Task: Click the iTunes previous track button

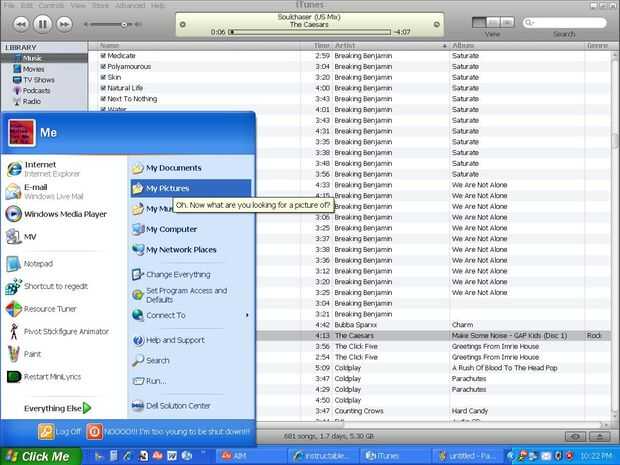Action: (x=21, y=25)
